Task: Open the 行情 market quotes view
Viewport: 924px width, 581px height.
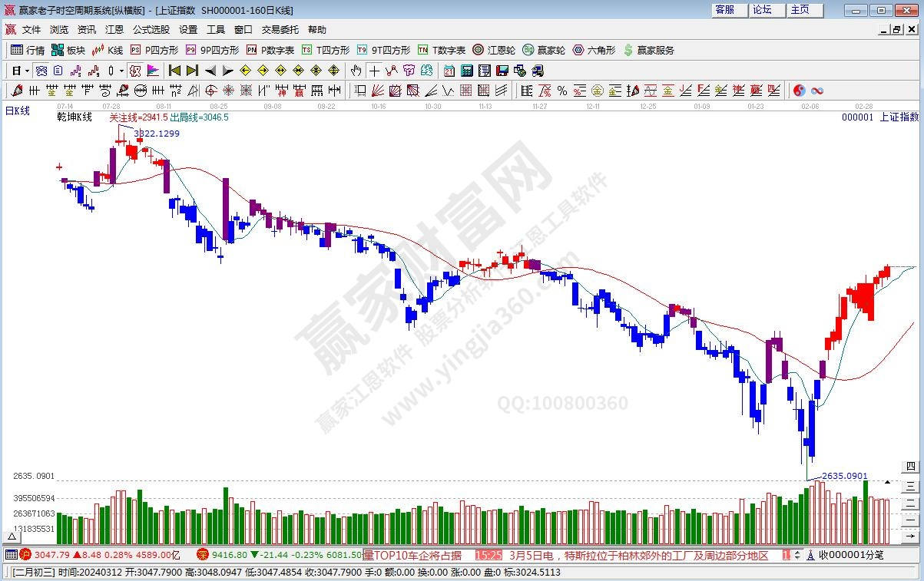Action: pos(28,50)
